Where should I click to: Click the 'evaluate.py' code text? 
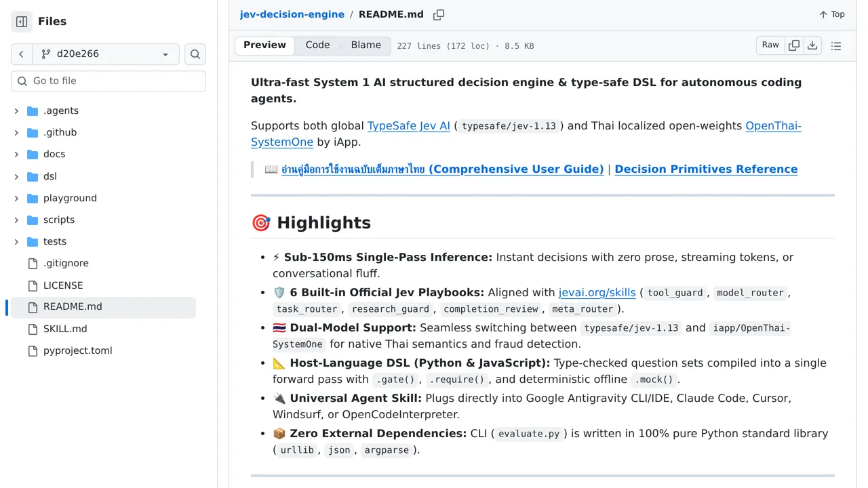click(x=530, y=434)
